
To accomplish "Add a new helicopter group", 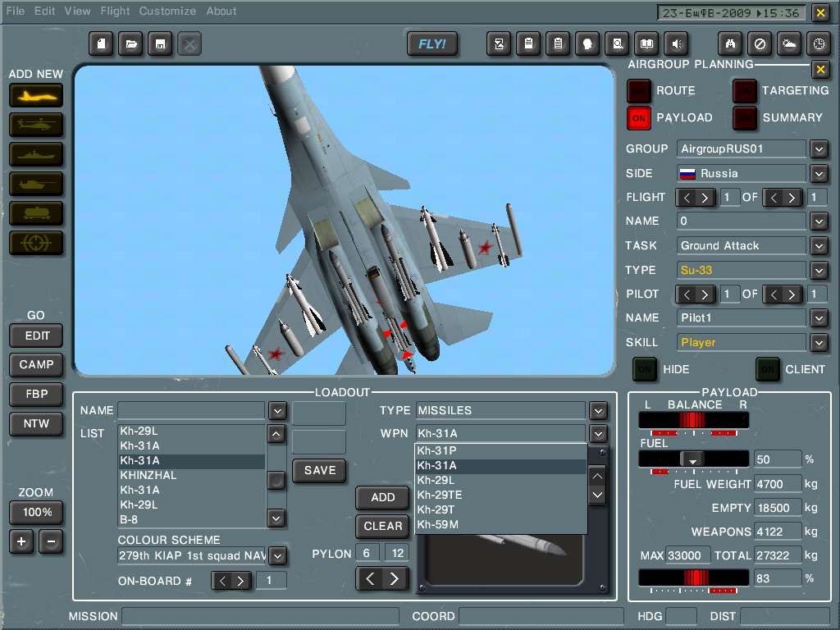I will [35, 125].
